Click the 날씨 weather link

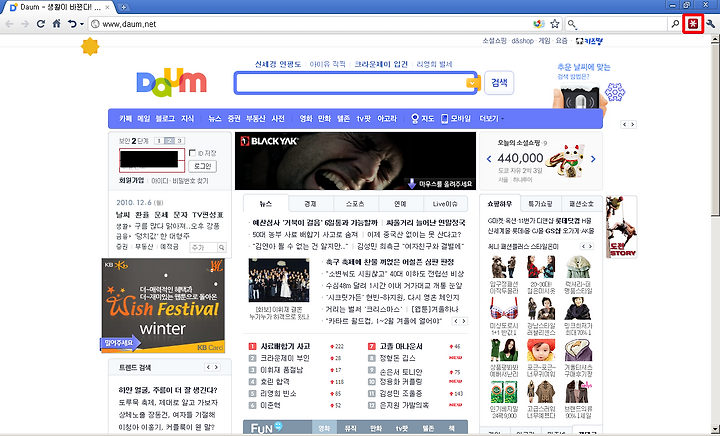click(123, 214)
